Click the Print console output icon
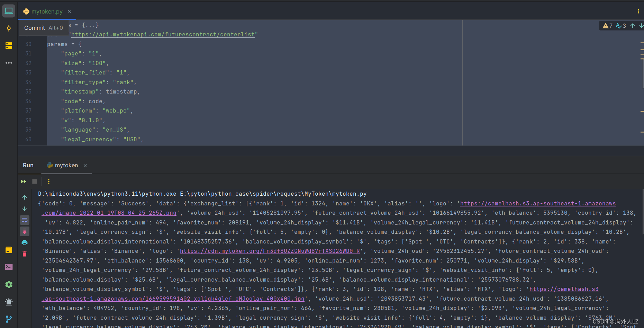 pyautogui.click(x=25, y=242)
